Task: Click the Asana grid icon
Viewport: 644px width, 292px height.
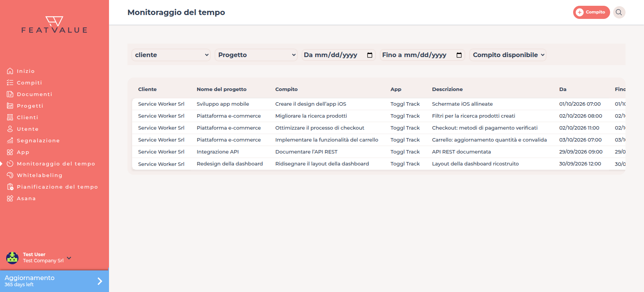Action: click(10, 198)
